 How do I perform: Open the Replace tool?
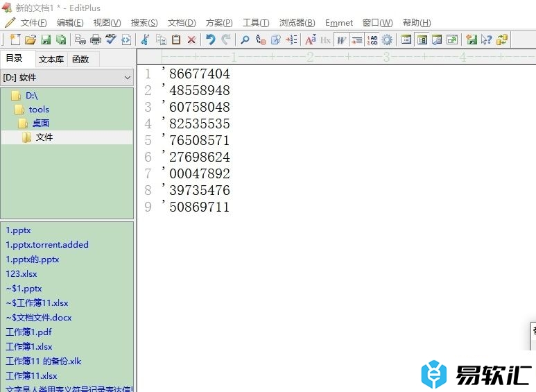(x=261, y=40)
